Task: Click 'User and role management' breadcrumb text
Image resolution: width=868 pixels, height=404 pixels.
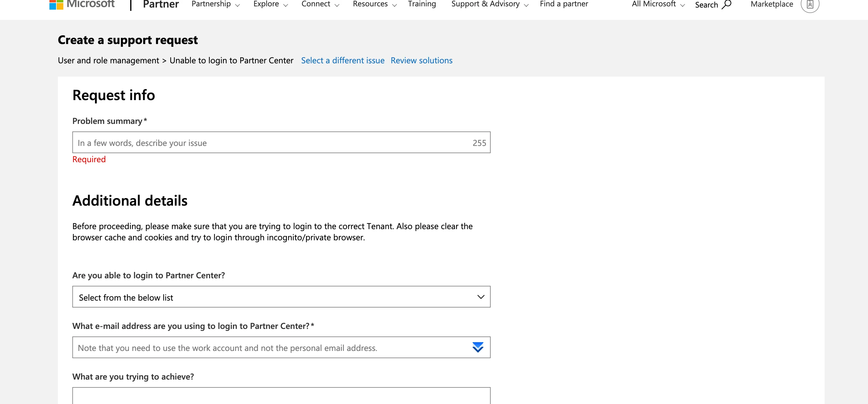Action: 108,60
